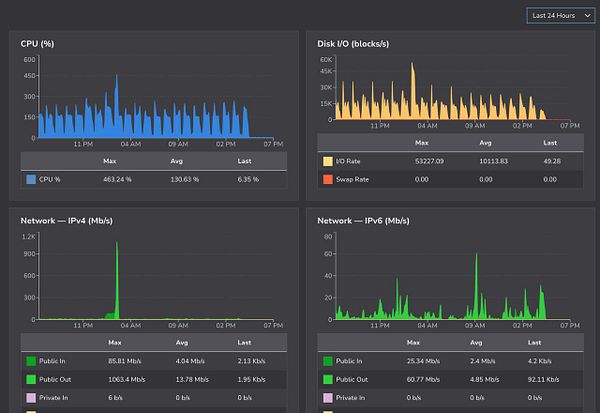The width and height of the screenshot is (600, 413).
Task: Click the IPv6 Private In pink swatch
Action: coord(328,398)
